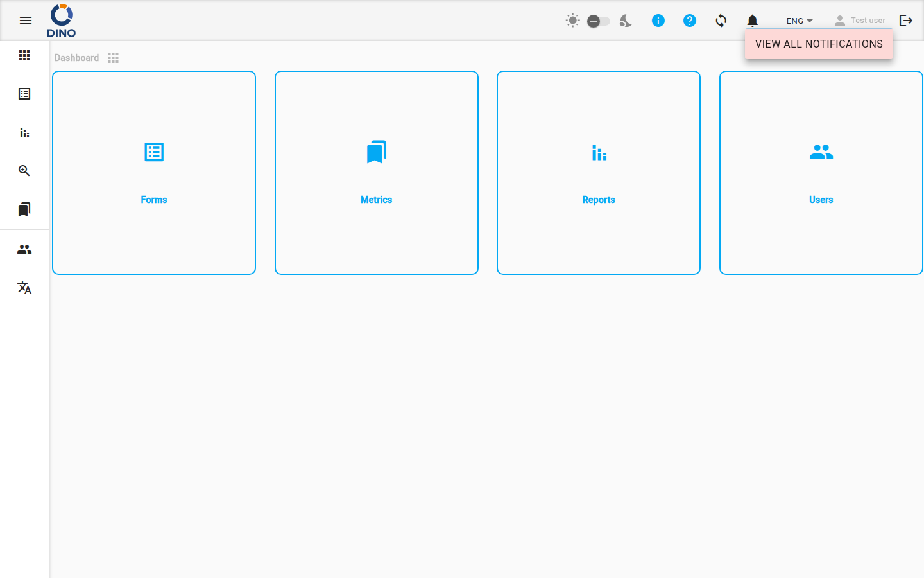924x578 pixels.
Task: Click the Test user profile
Action: 860,21
